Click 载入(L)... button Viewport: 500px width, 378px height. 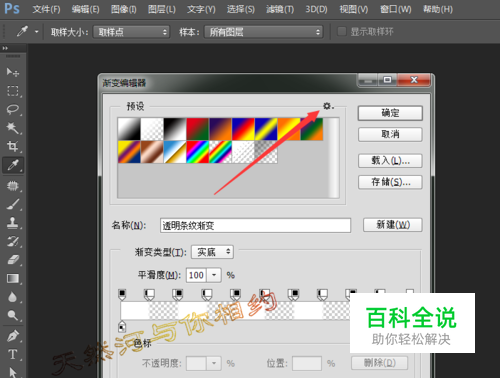(390, 161)
